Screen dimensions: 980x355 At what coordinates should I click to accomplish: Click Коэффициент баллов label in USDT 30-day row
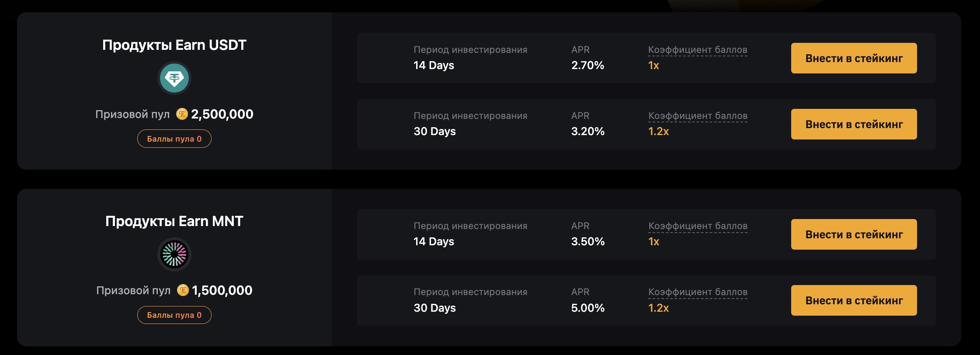(698, 116)
